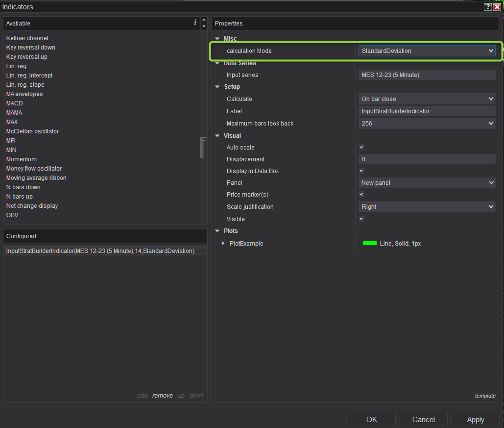This screenshot has width=504, height=428.
Task: Click the remove link under Configured
Action: point(162,396)
